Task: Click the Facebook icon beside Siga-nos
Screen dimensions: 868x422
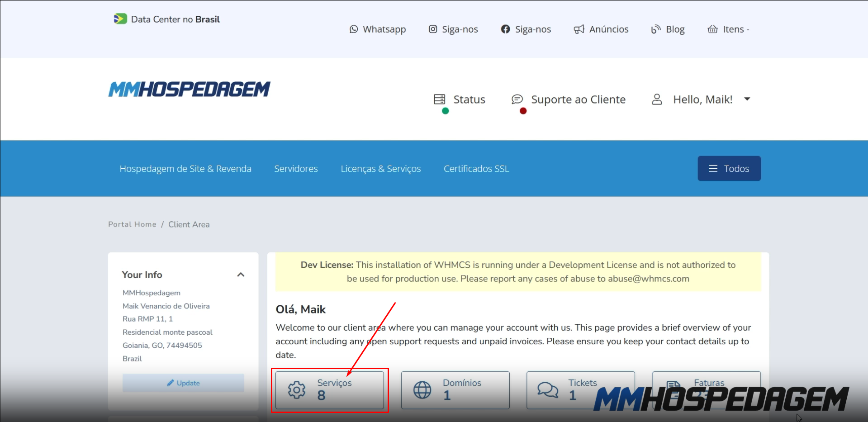Action: (x=505, y=29)
